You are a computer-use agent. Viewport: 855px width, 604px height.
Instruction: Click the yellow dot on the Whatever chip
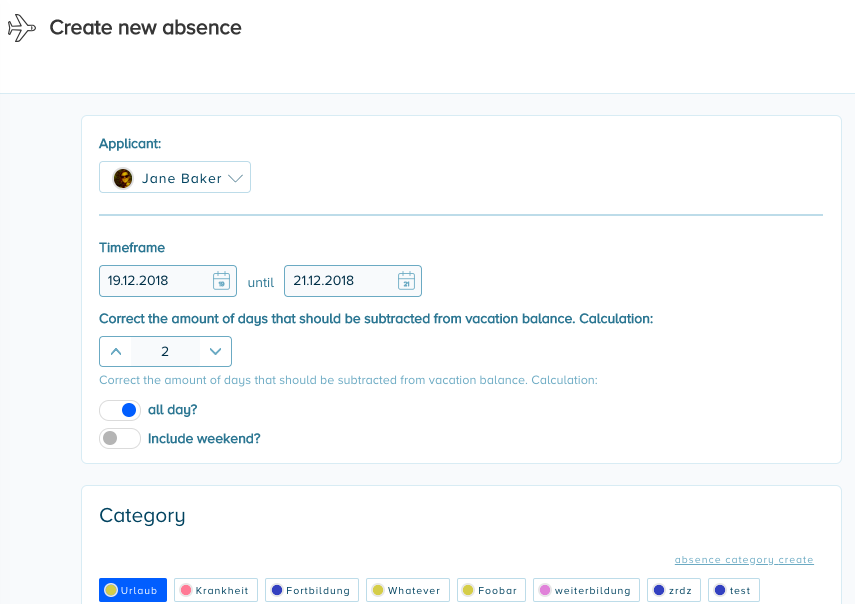coord(377,590)
